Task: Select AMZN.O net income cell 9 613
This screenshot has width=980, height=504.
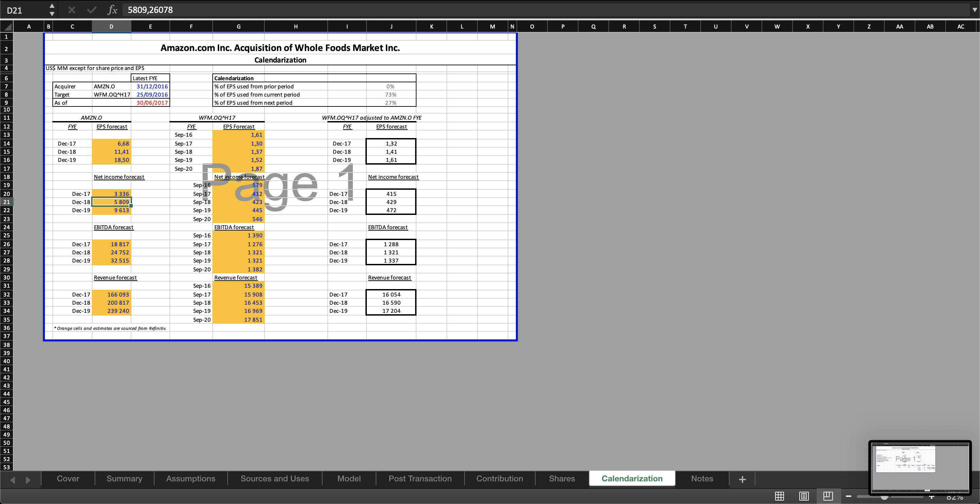Action: point(112,210)
